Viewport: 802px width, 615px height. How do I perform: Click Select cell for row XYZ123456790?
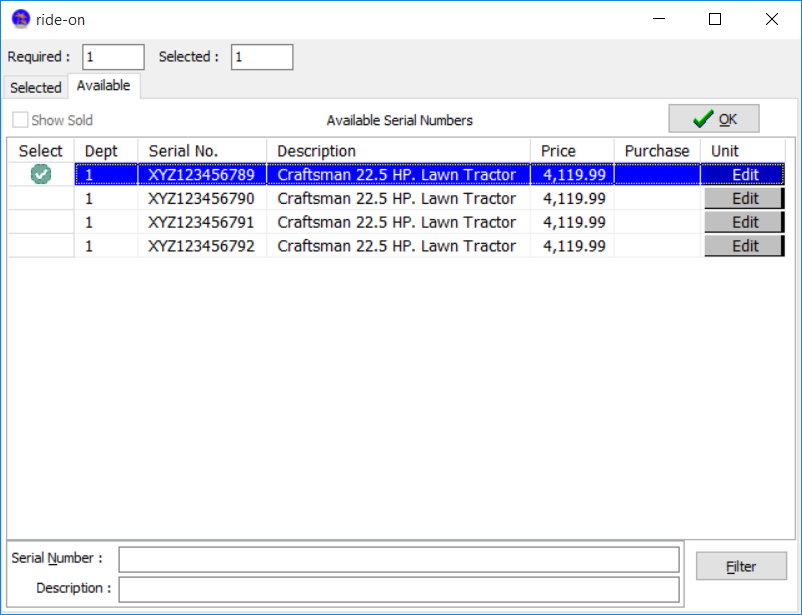(41, 199)
